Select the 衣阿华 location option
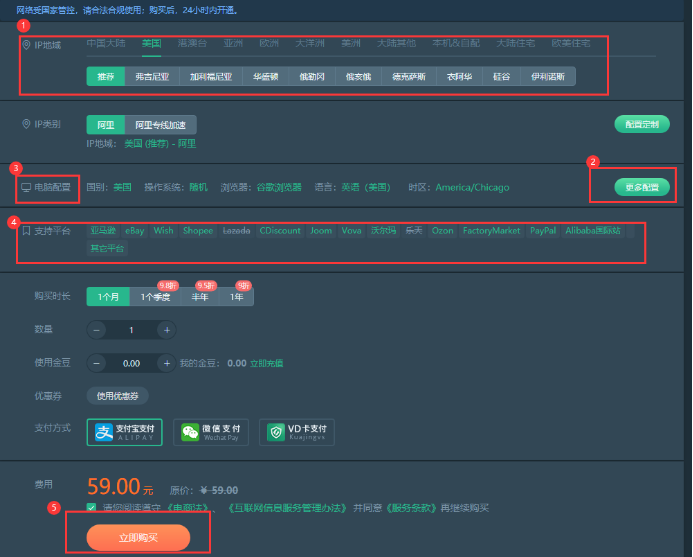The width and height of the screenshot is (693, 557). [x=460, y=76]
